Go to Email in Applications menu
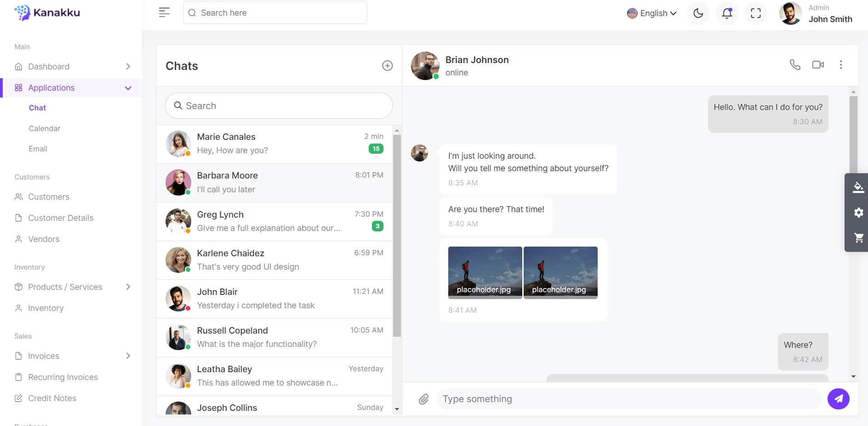 pyautogui.click(x=38, y=149)
